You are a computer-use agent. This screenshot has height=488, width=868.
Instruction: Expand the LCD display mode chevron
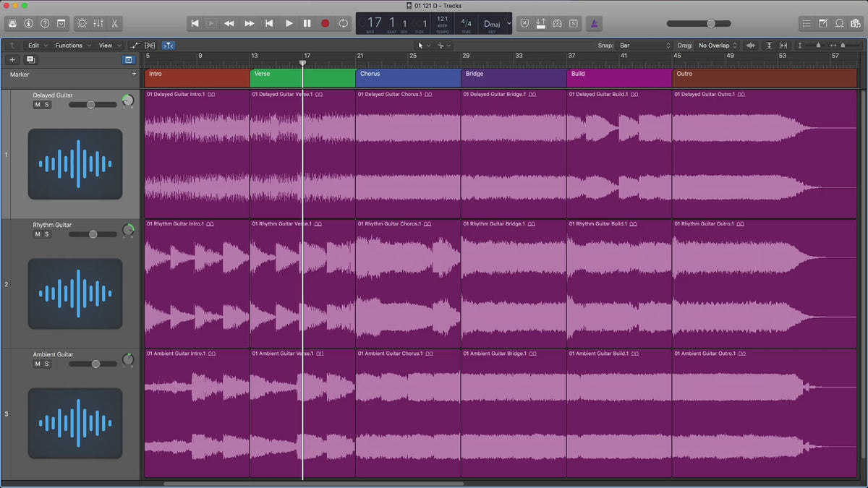tap(509, 23)
